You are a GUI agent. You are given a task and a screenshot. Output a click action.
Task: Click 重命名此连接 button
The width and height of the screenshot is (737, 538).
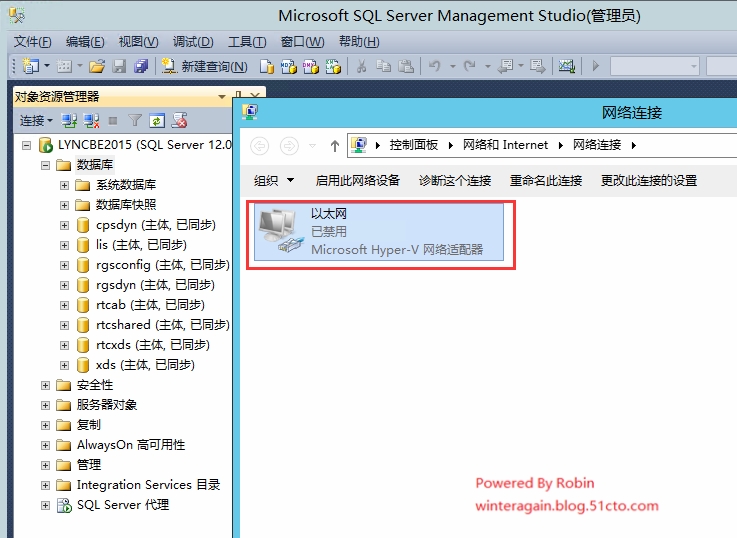coord(546,180)
